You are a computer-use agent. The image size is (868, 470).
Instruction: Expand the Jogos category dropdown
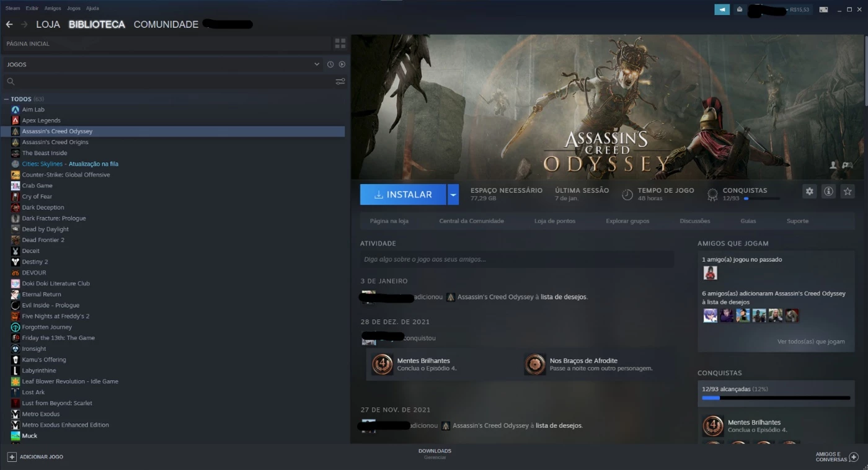point(317,64)
